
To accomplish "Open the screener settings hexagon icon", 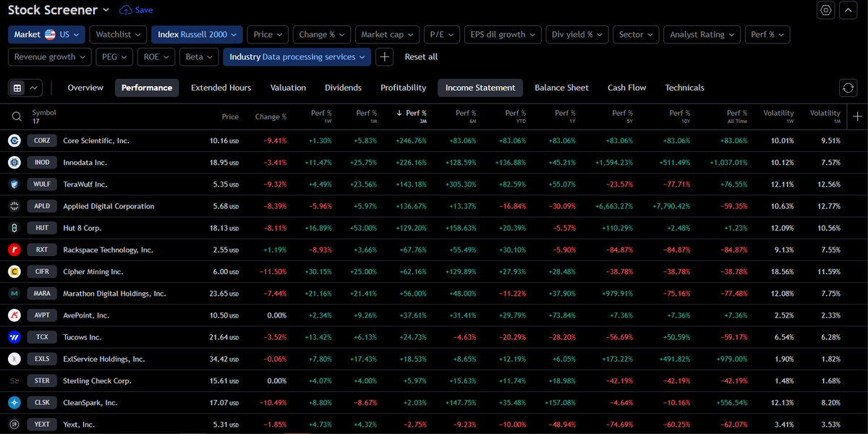I will tap(826, 10).
